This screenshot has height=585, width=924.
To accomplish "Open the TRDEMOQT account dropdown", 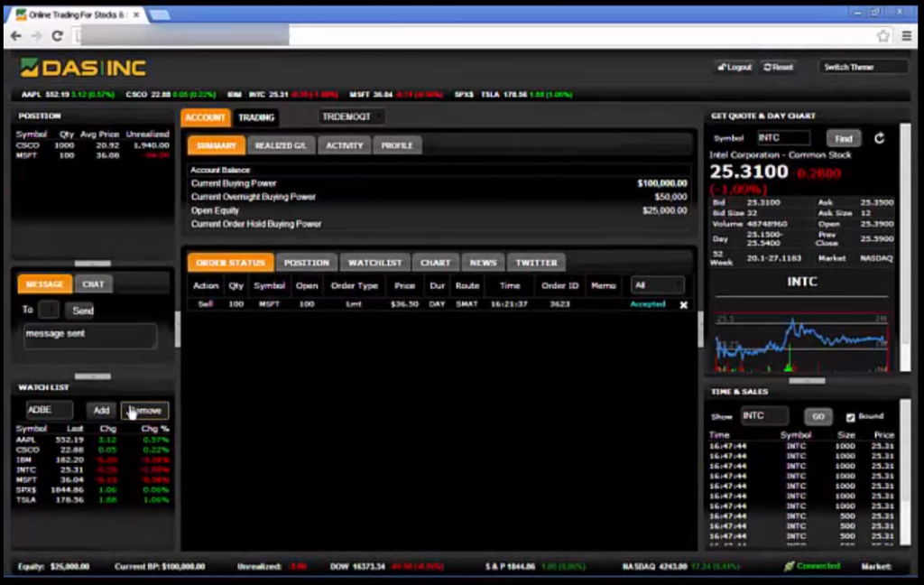I will click(351, 116).
